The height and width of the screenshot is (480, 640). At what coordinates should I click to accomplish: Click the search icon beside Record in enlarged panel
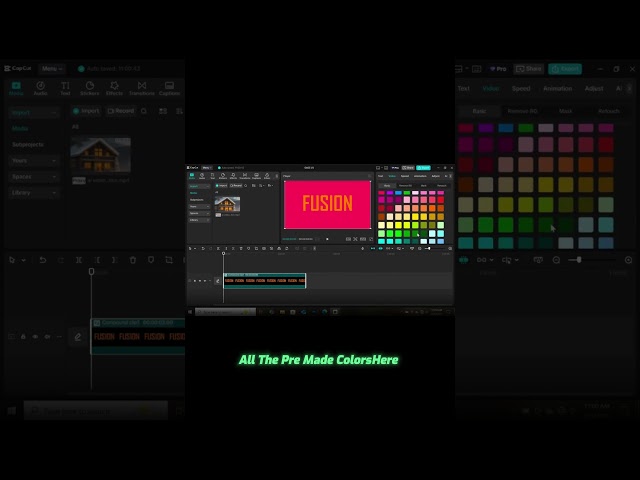point(144,111)
